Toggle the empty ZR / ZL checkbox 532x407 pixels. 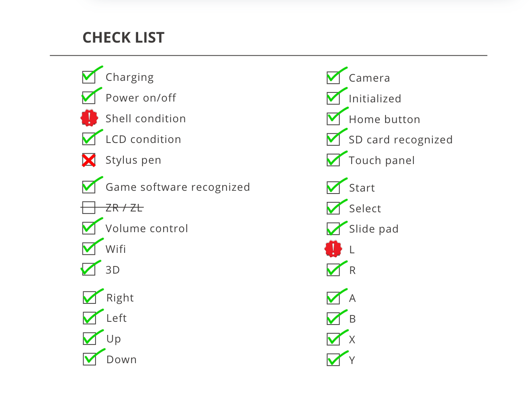coord(89,207)
